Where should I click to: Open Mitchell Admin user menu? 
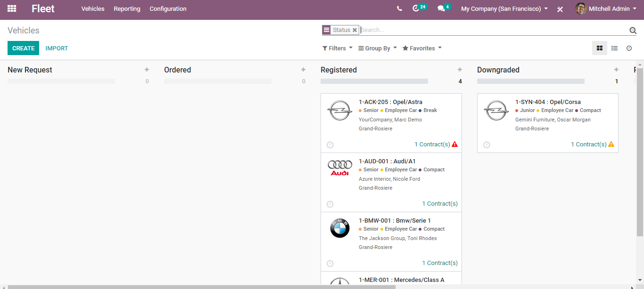tap(606, 8)
